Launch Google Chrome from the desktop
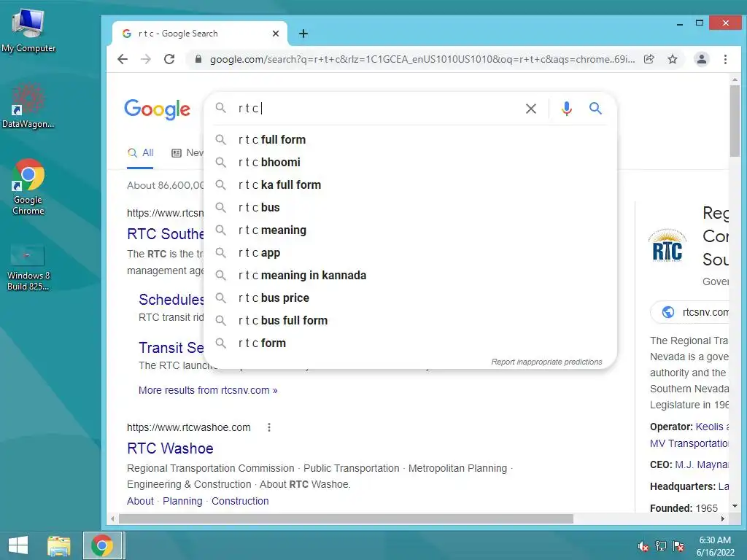Viewport: 747px width, 560px height. [28, 187]
